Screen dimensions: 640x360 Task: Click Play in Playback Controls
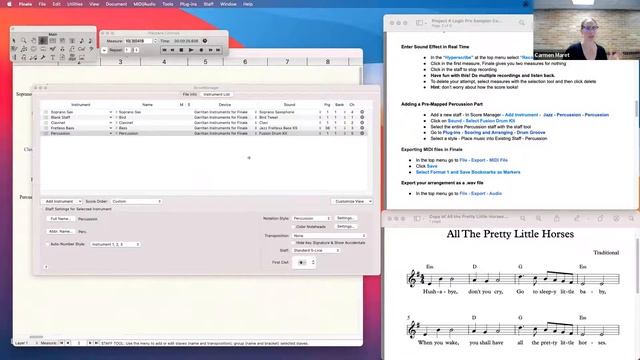pyautogui.click(x=191, y=50)
